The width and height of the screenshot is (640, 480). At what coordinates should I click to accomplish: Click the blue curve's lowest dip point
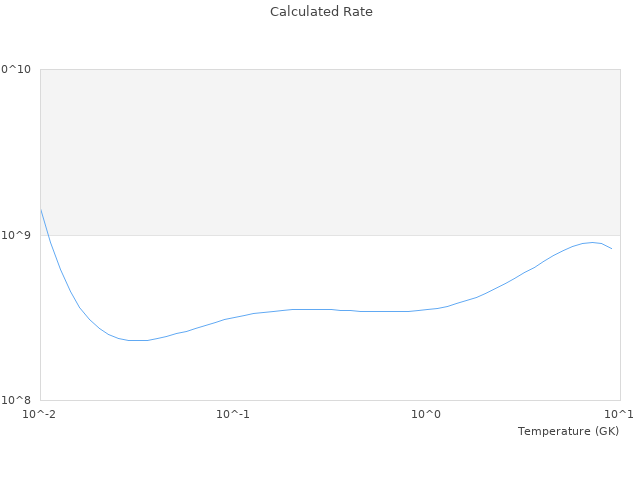138,340
